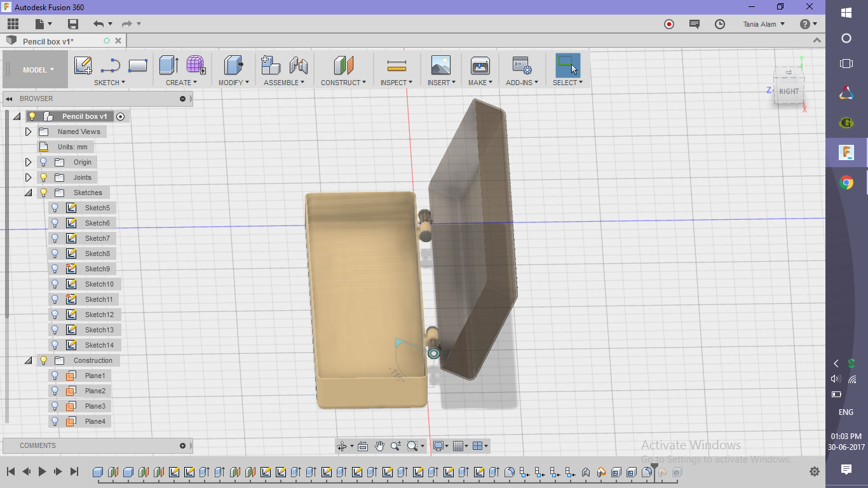Toggle visibility bulb of Construction folder

click(x=43, y=360)
